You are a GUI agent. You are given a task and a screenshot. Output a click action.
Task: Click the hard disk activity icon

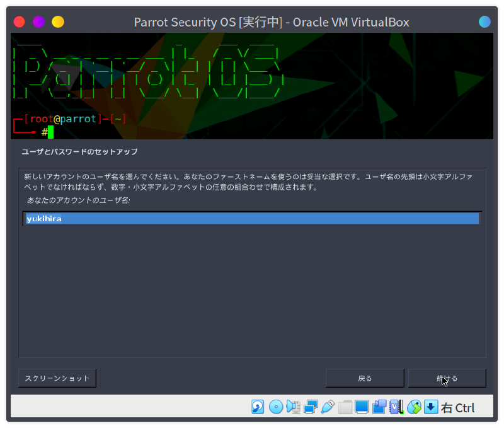point(258,407)
